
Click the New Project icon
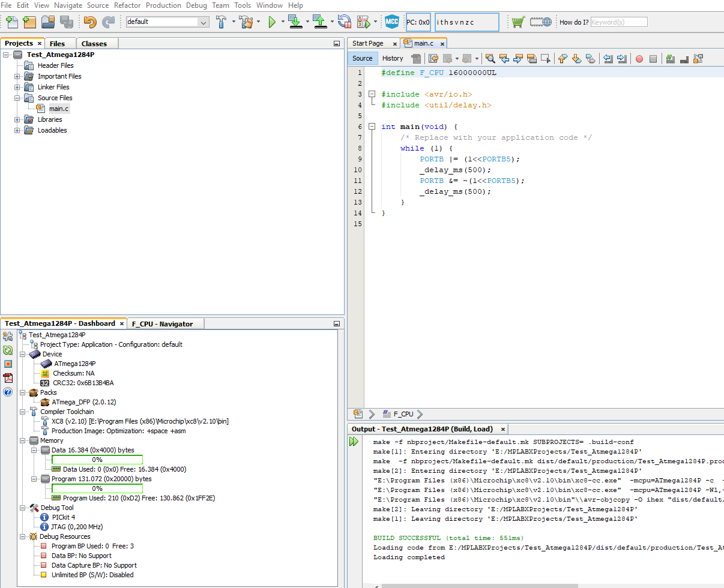click(29, 22)
